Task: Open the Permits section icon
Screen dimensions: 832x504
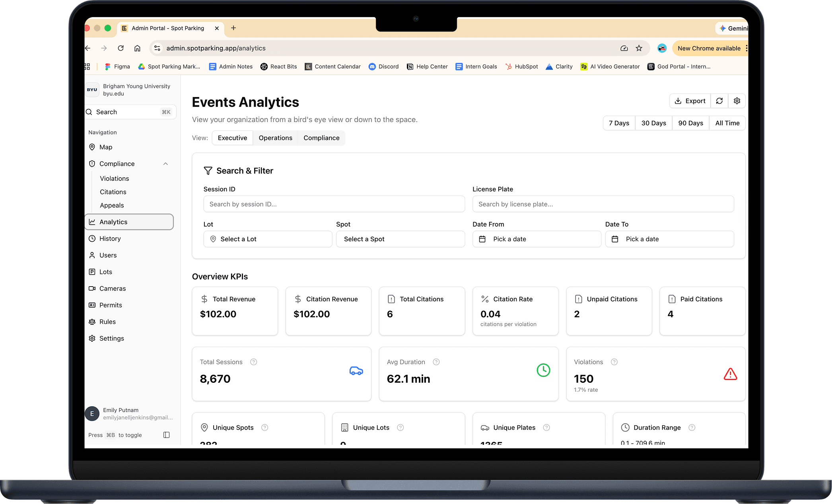Action: 92,305
